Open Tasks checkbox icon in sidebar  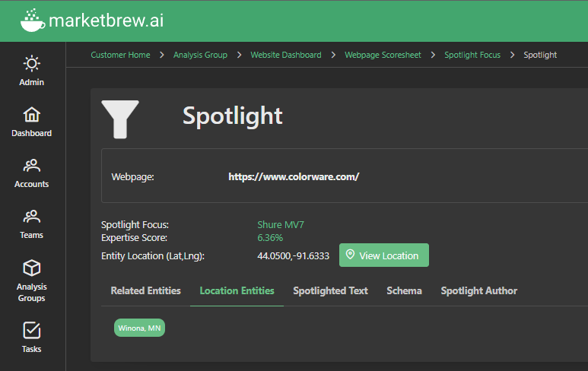coord(32,331)
